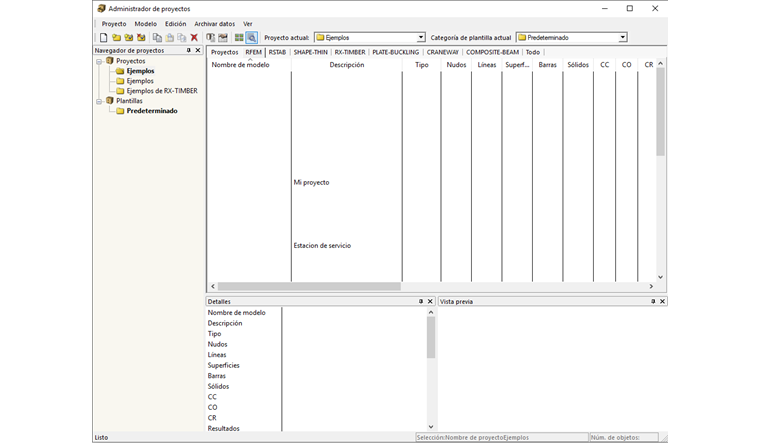The width and height of the screenshot is (760, 443).
Task: Open the Proyecto actual dropdown
Action: [x=421, y=37]
